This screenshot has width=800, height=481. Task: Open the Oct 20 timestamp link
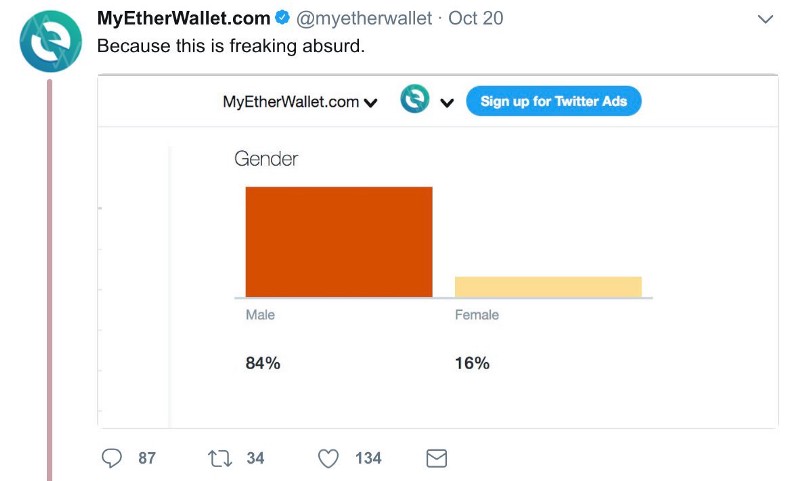[476, 18]
